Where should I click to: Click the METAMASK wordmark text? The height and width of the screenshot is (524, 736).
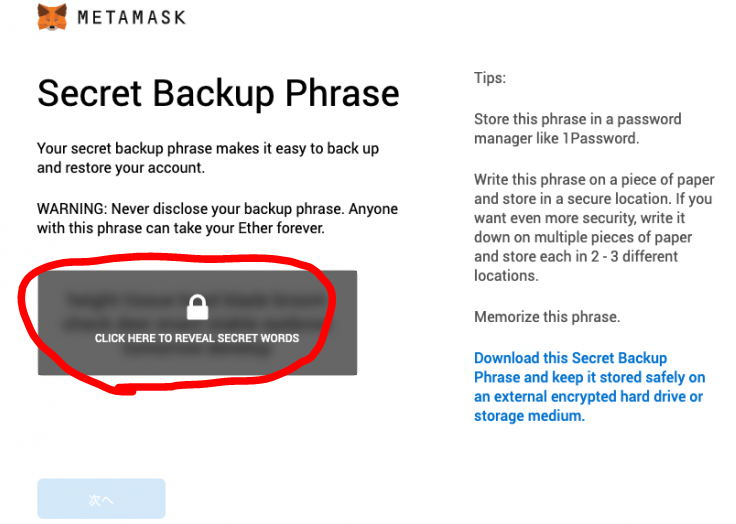point(132,18)
